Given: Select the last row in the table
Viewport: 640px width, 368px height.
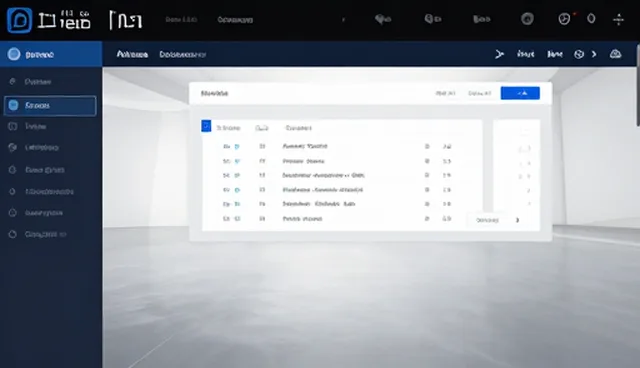Looking at the screenshot, I should click(x=342, y=219).
